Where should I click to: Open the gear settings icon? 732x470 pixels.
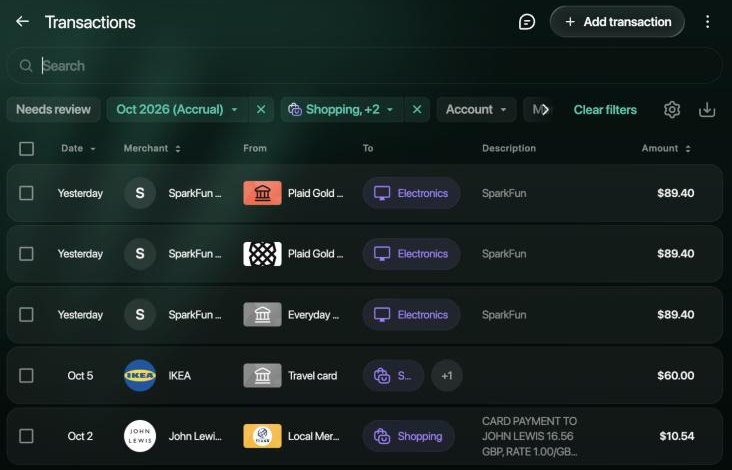[672, 110]
